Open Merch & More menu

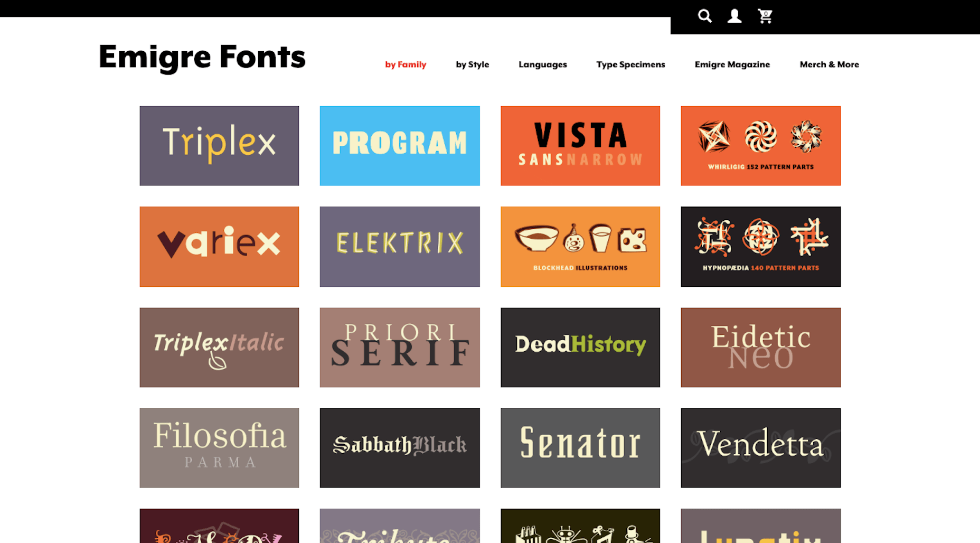pyautogui.click(x=829, y=64)
